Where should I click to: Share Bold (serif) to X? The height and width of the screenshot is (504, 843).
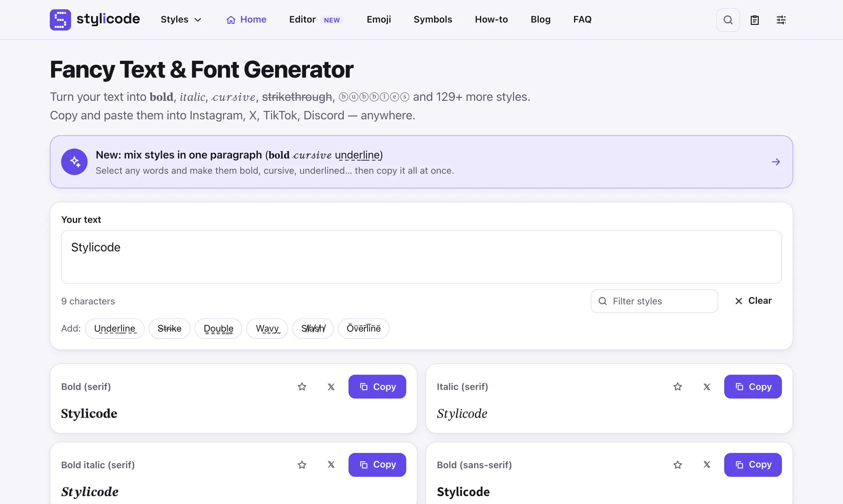[x=331, y=387]
